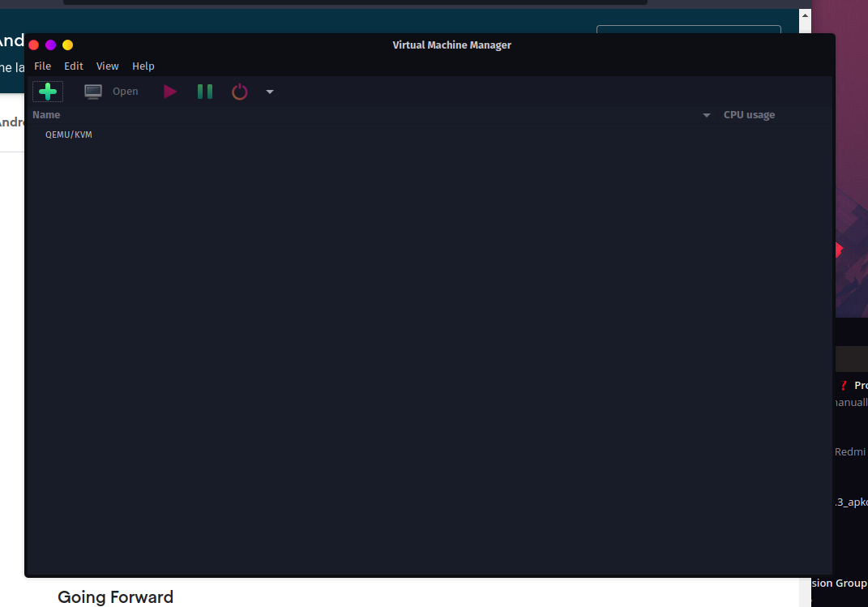Screen dimensions: 868x607
Task: Open the selected VM console with monitor icon
Action: point(93,92)
